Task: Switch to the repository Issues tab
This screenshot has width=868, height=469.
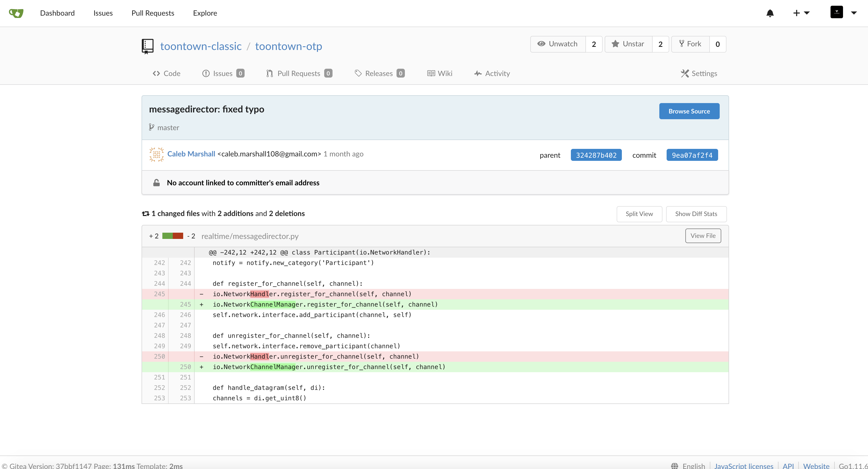Action: pos(223,73)
